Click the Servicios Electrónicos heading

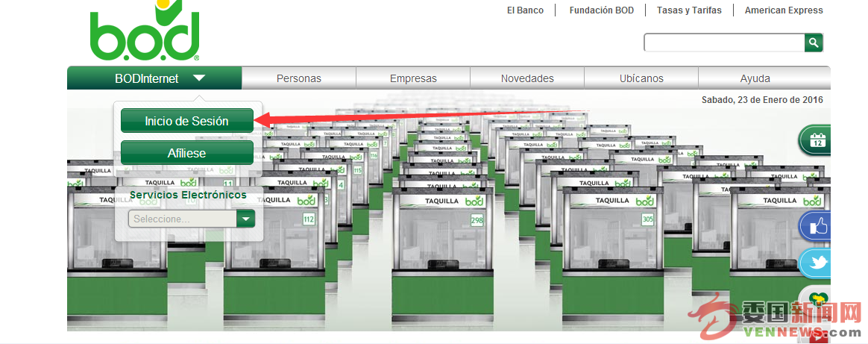(188, 195)
